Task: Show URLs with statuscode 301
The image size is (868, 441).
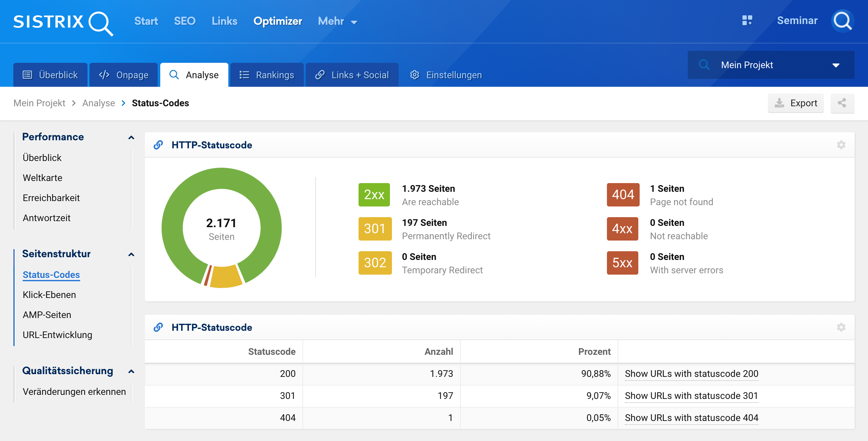Action: (691, 396)
